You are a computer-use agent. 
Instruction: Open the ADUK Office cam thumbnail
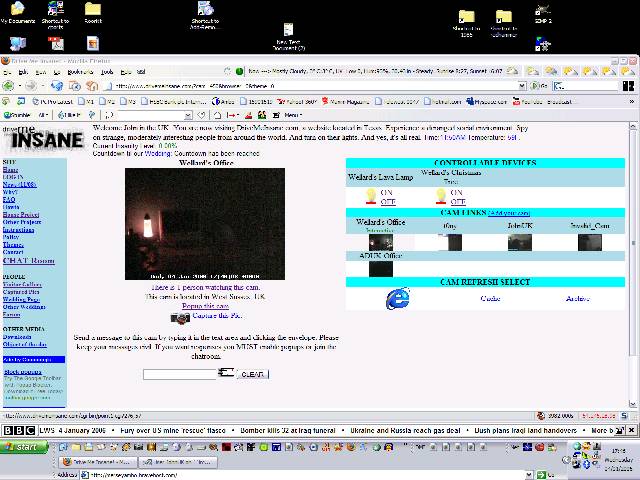(381, 269)
